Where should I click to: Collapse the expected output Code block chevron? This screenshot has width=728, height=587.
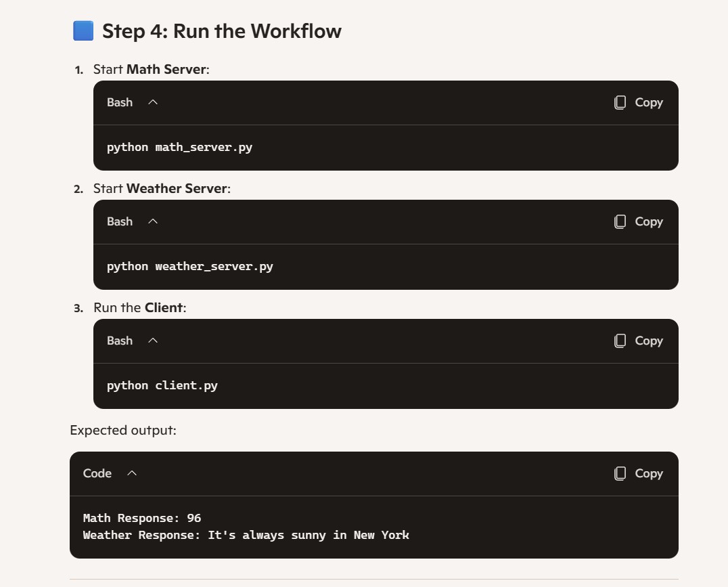click(x=132, y=473)
